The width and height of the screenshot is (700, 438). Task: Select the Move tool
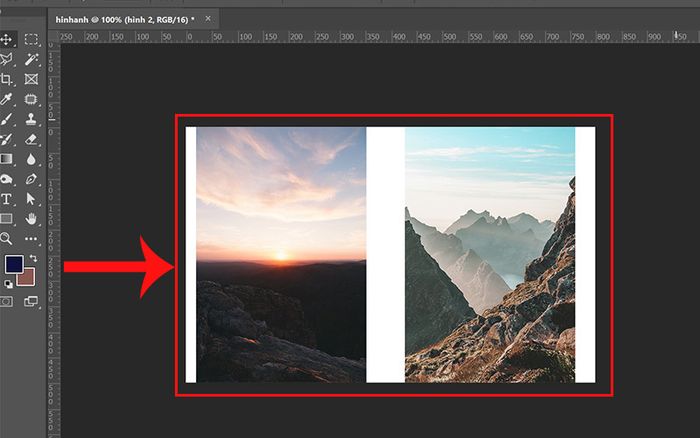tap(8, 40)
